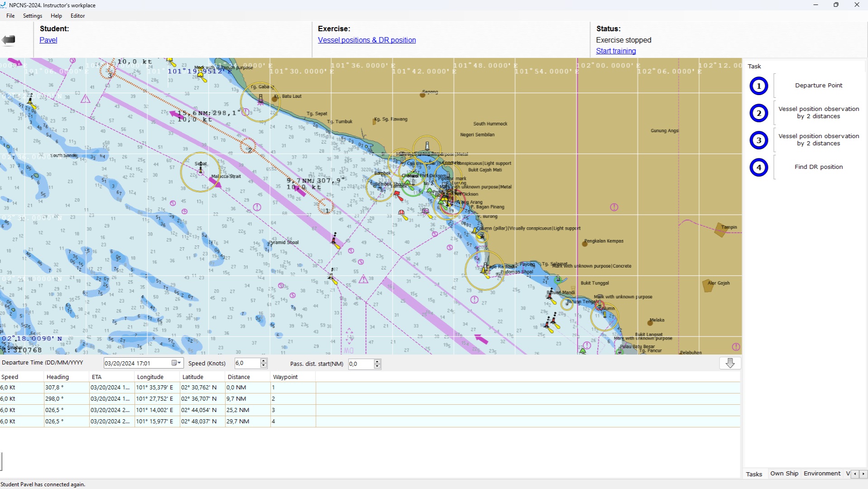Open the Editor menu
Screen dimensions: 868x489
point(77,16)
